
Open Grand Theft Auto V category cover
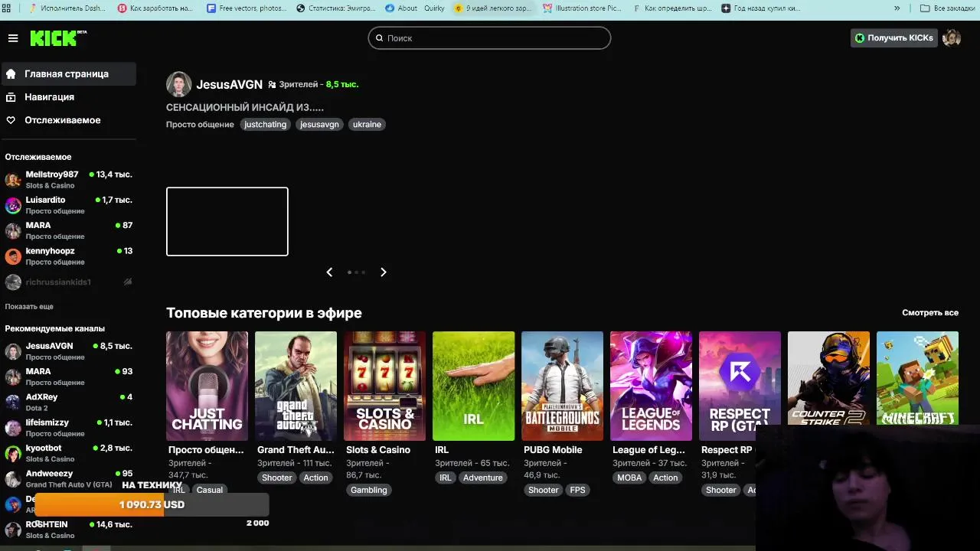pos(296,386)
